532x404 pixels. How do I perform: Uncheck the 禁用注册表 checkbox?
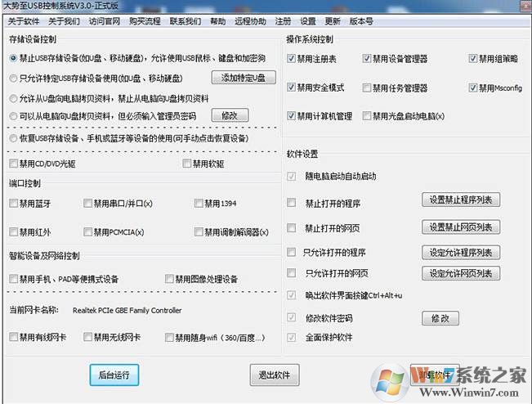coord(291,59)
